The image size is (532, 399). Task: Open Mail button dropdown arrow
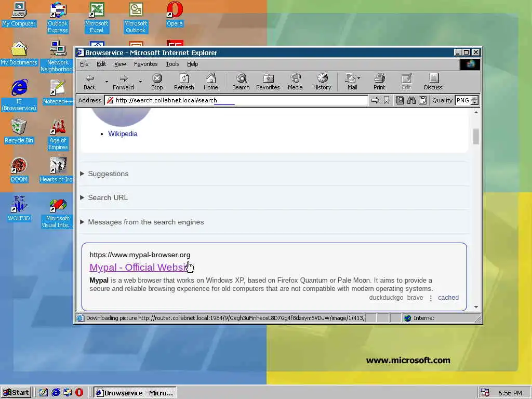click(359, 78)
